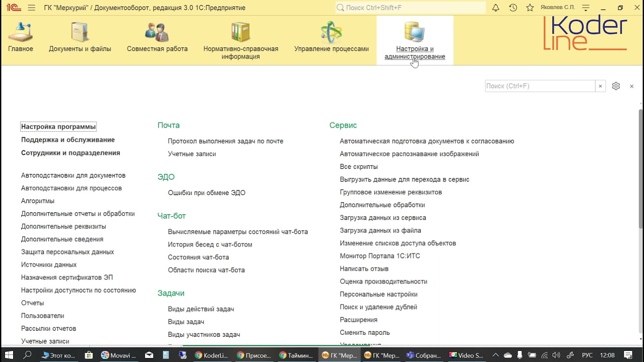Open Виды участников задач
The height and width of the screenshot is (362, 644).
point(204,334)
